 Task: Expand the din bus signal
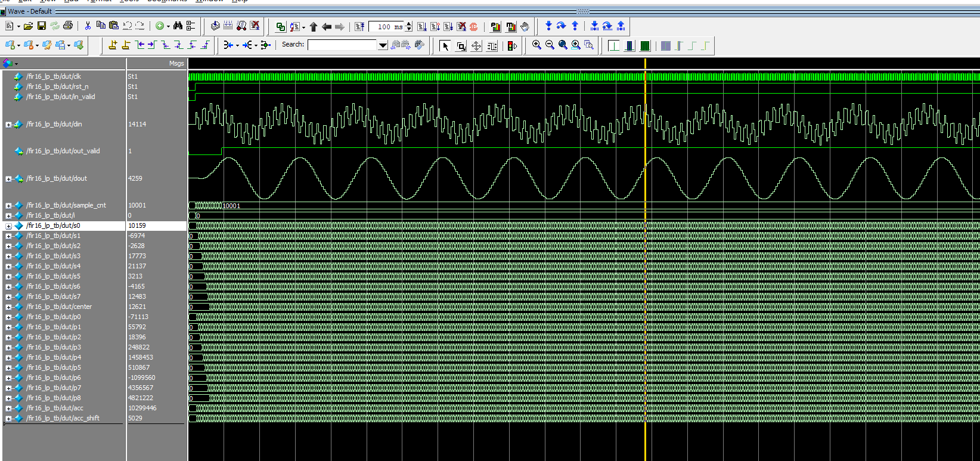(8, 125)
